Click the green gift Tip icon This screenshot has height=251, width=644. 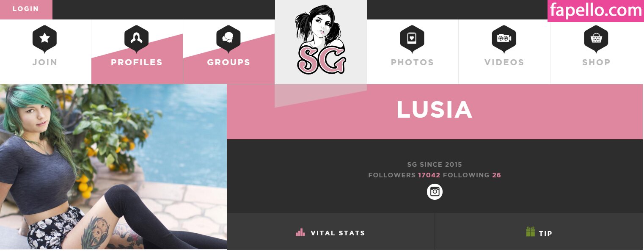tap(530, 232)
